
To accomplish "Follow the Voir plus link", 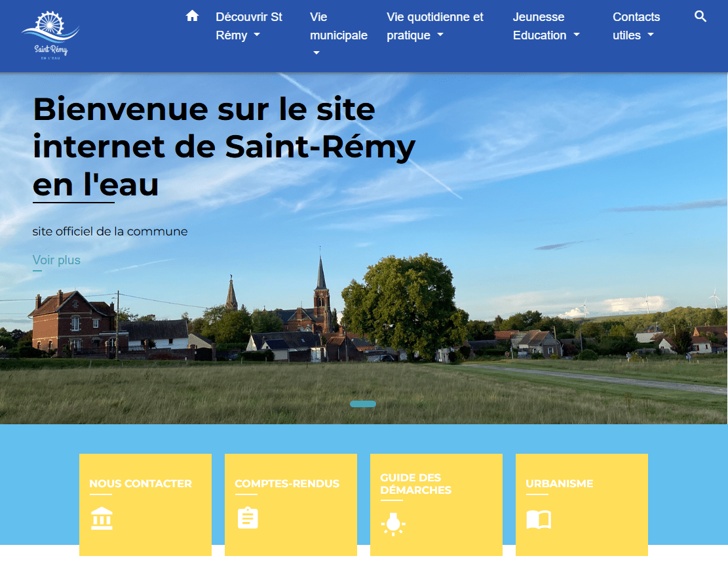I will click(56, 260).
